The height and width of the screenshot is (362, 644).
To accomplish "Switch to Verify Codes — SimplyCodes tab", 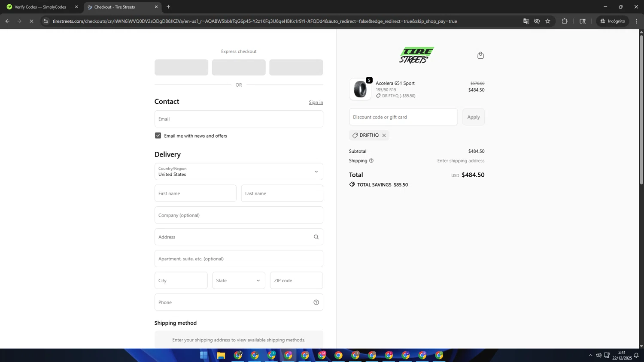I will [x=40, y=7].
